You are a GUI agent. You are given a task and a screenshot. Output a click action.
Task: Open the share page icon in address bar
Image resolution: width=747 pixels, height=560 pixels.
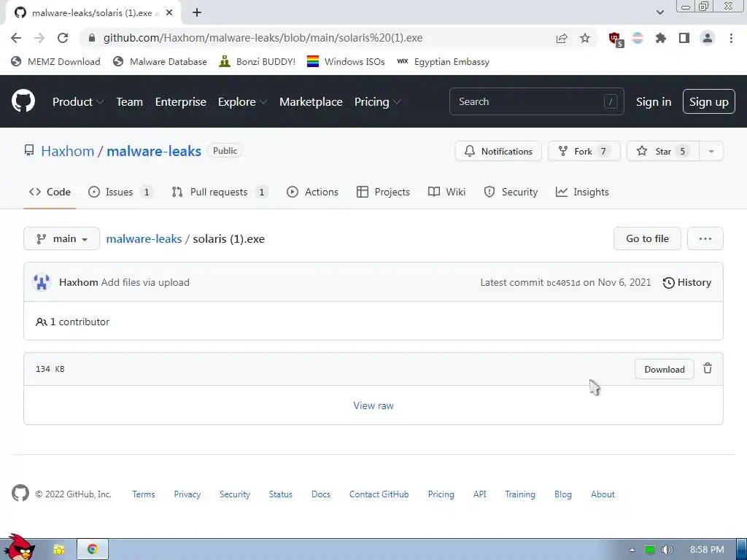[x=562, y=38]
